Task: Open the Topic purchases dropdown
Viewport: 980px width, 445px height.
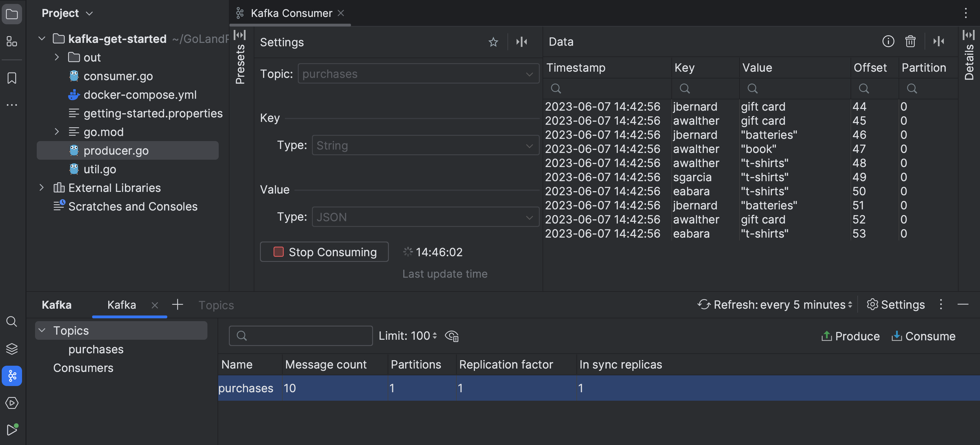Action: click(418, 74)
